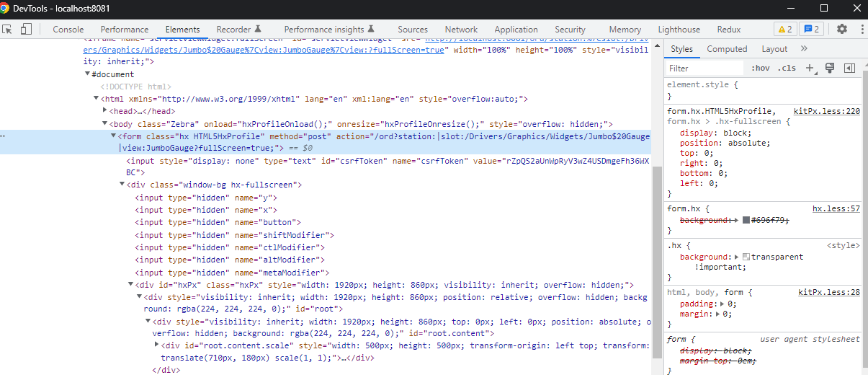Open the Computed tab
Screen dimensions: 868x375
(x=727, y=49)
